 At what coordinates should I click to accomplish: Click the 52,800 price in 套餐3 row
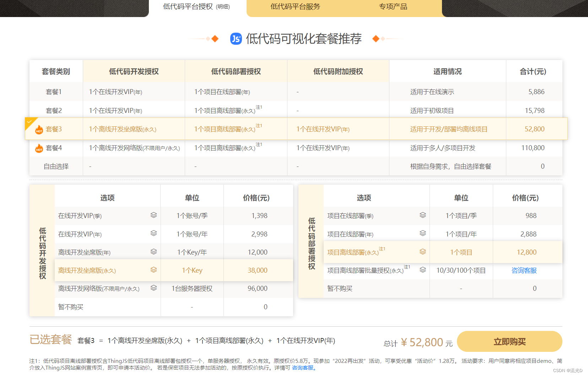535,129
